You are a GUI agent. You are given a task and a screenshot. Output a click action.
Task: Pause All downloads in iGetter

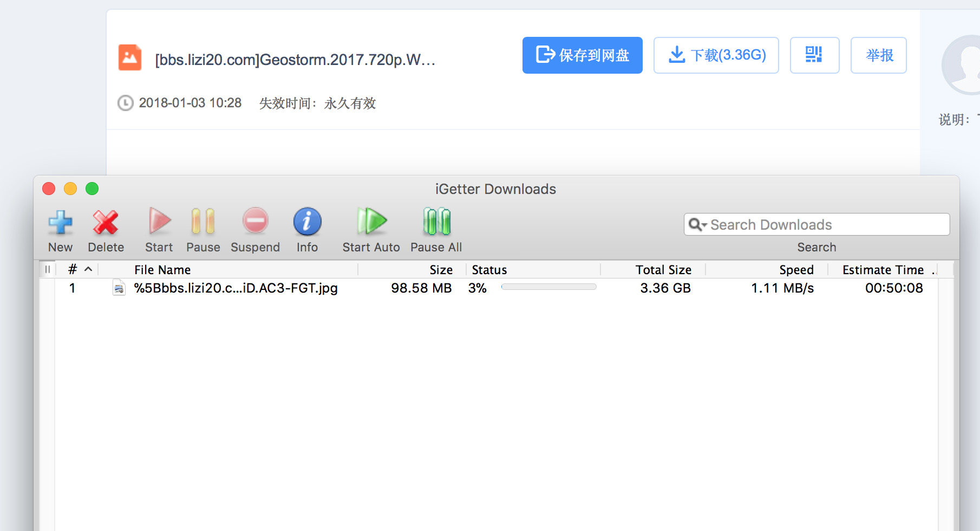pos(436,222)
